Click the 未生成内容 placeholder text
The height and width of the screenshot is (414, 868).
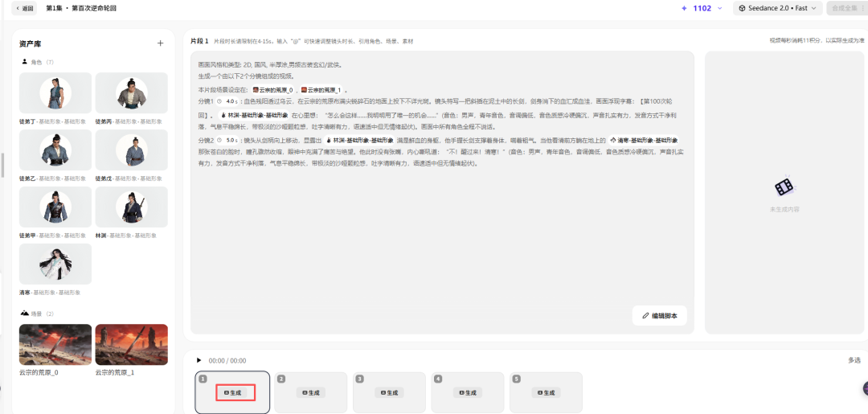coord(784,209)
